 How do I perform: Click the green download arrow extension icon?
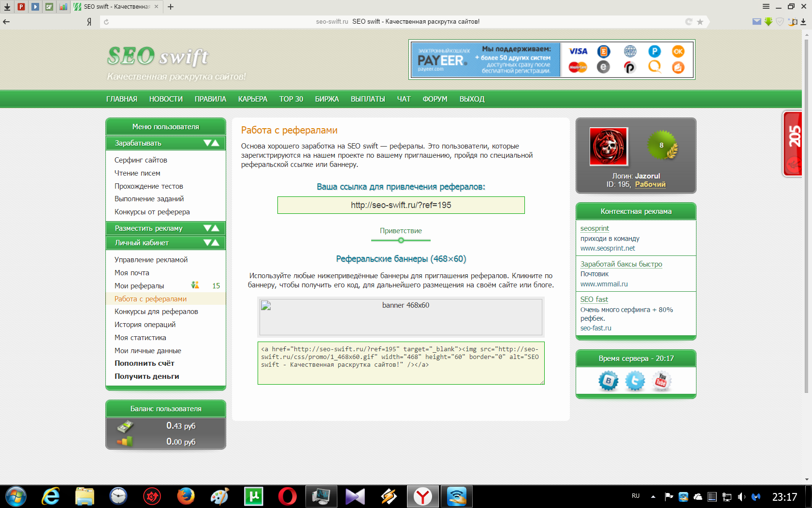[x=768, y=22]
